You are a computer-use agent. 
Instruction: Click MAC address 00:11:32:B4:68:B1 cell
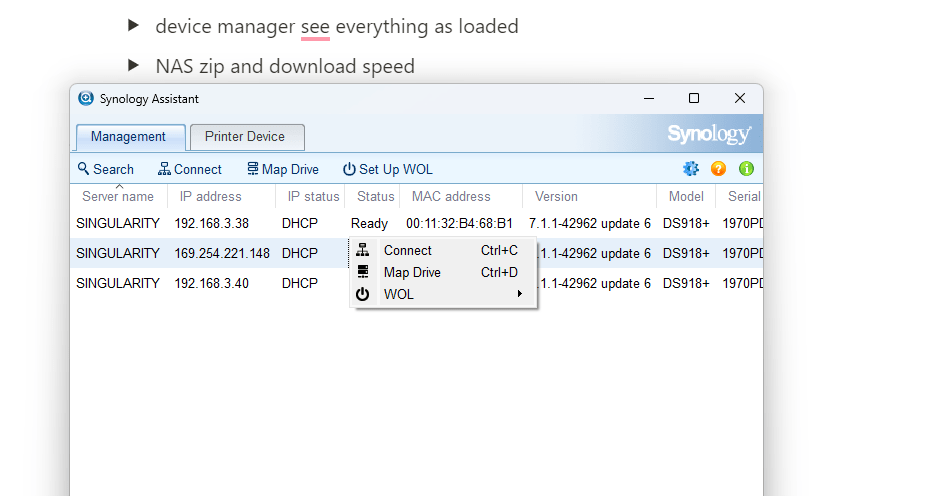[x=459, y=223]
